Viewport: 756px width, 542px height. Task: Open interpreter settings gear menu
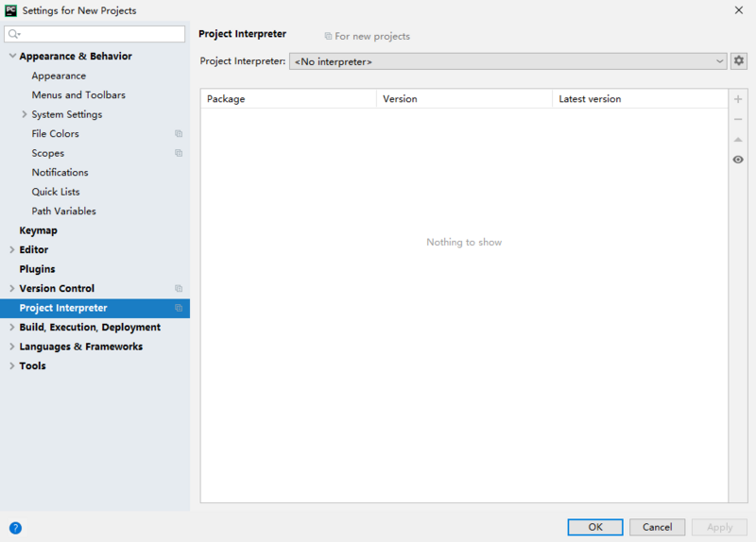[739, 61]
